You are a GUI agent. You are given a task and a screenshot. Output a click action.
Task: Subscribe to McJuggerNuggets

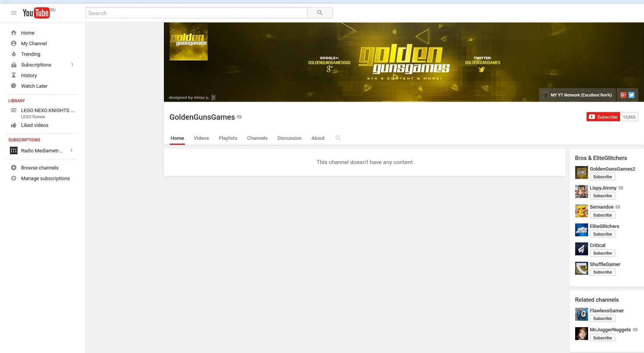tap(603, 338)
